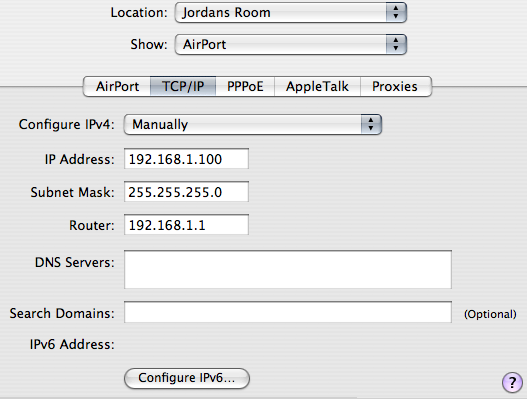Go to the AppleTalk tab
The width and height of the screenshot is (527, 399).
[317, 86]
